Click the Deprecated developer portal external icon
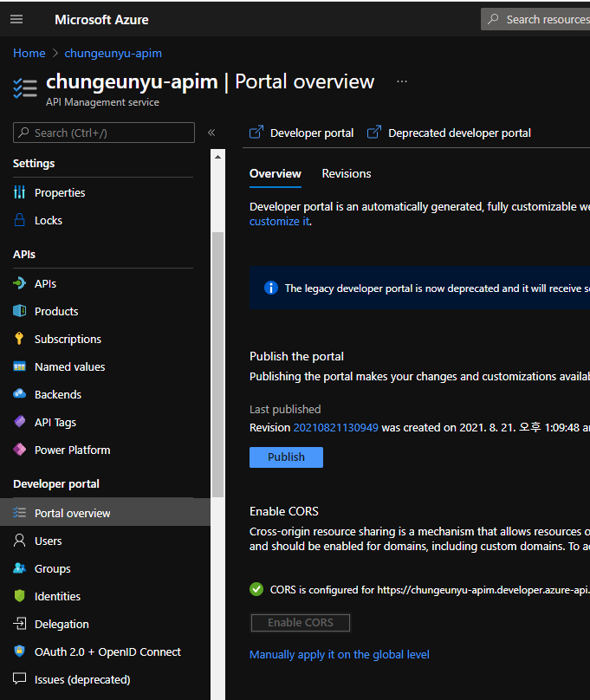590x700 pixels. (374, 133)
